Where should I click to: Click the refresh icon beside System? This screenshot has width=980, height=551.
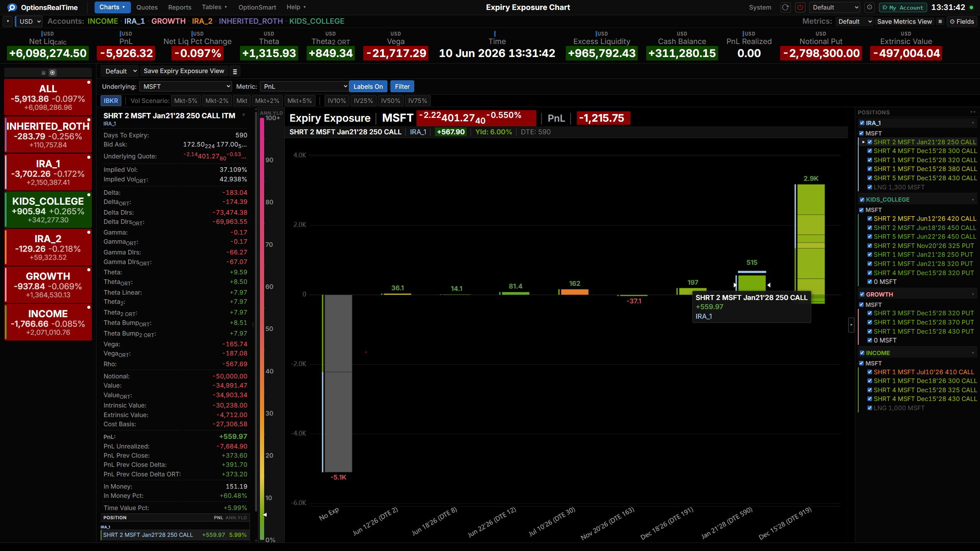click(786, 7)
